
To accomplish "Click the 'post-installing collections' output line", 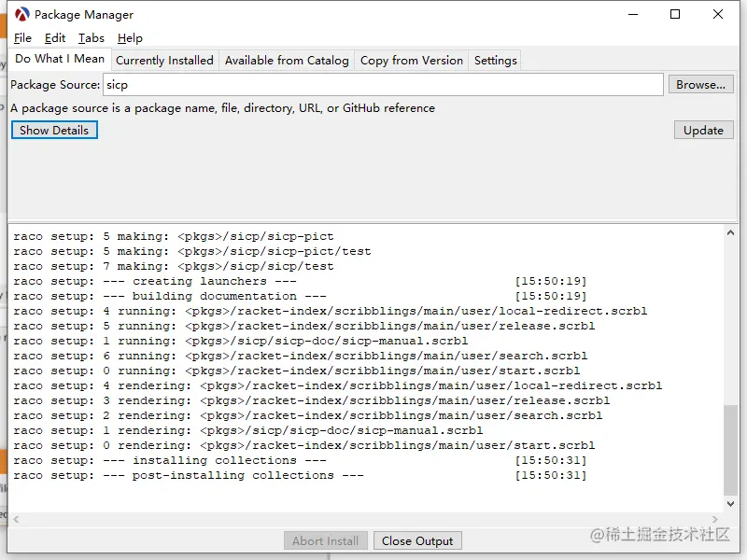I will pos(300,475).
